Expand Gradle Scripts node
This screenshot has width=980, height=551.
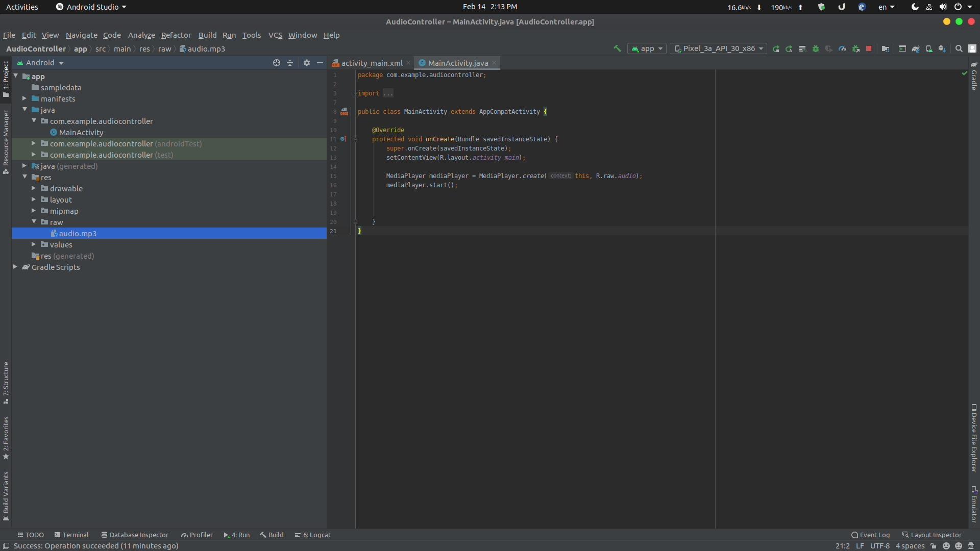point(15,267)
